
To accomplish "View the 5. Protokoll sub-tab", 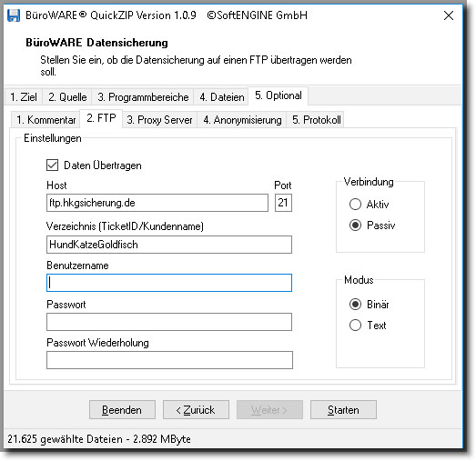I will click(x=316, y=120).
